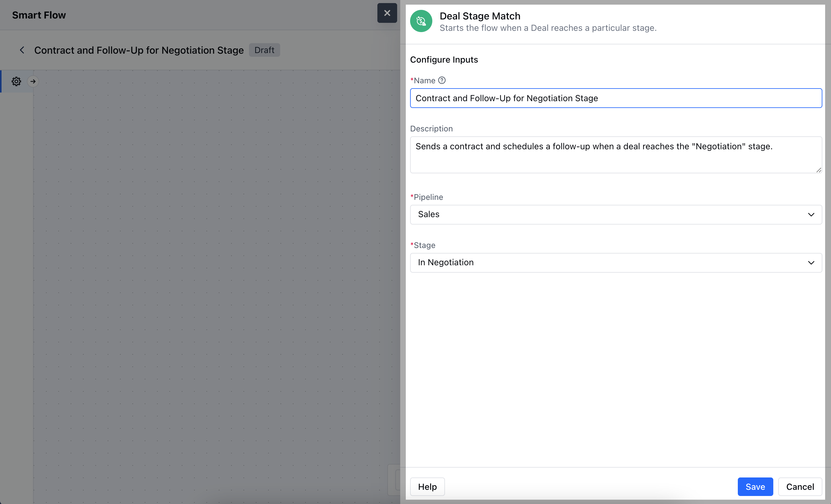Click the Configure Inputs section heading

[443, 60]
